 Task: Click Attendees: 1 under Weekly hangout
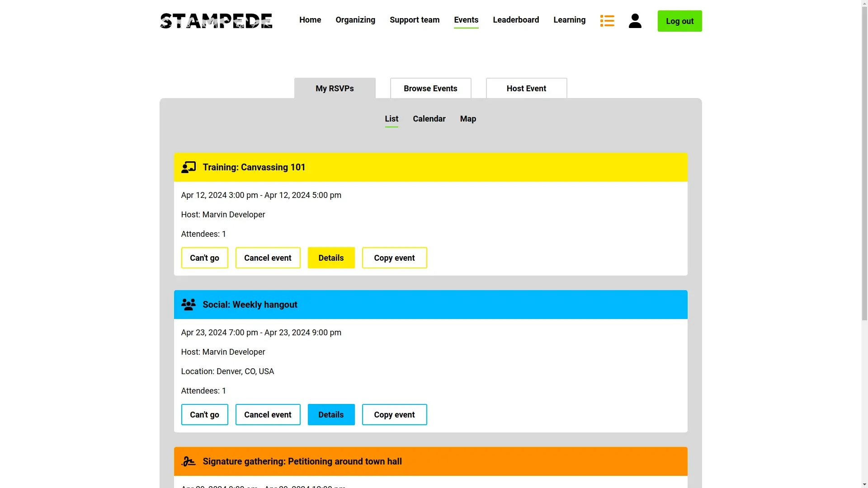[203, 391]
